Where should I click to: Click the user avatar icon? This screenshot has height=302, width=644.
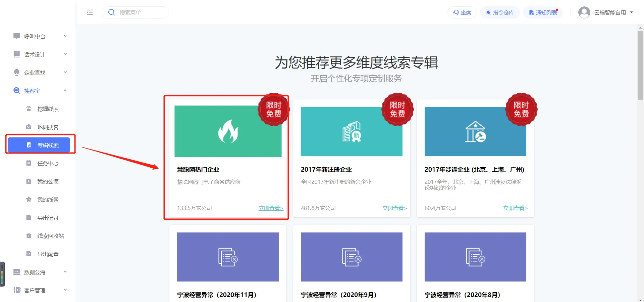pyautogui.click(x=584, y=12)
